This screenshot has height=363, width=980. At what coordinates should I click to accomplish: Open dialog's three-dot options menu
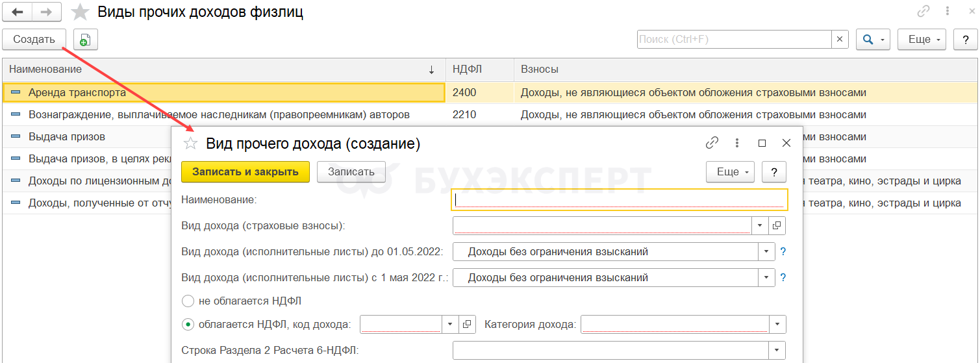737,144
